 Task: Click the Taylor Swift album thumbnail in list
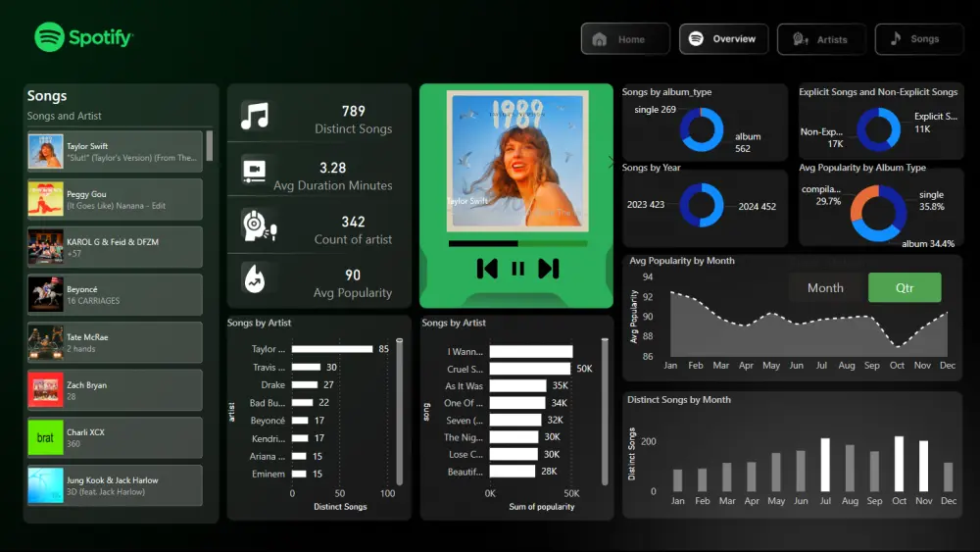pos(46,151)
